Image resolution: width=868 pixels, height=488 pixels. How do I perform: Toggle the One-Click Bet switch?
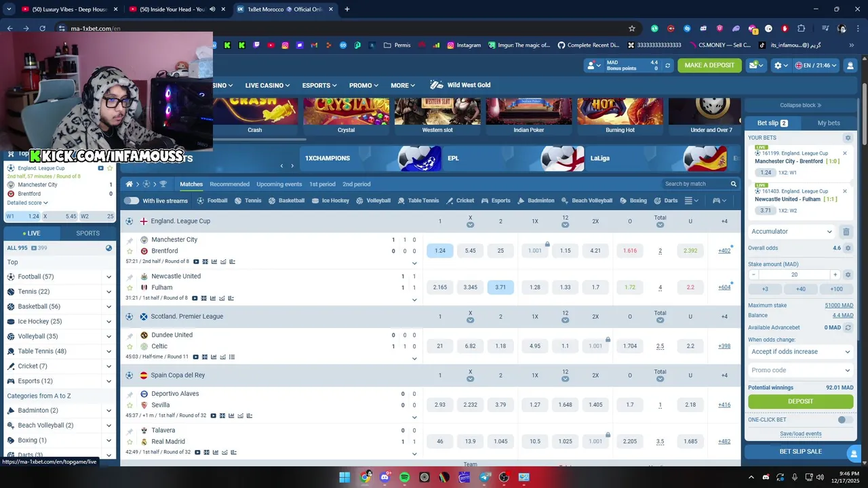(x=844, y=420)
